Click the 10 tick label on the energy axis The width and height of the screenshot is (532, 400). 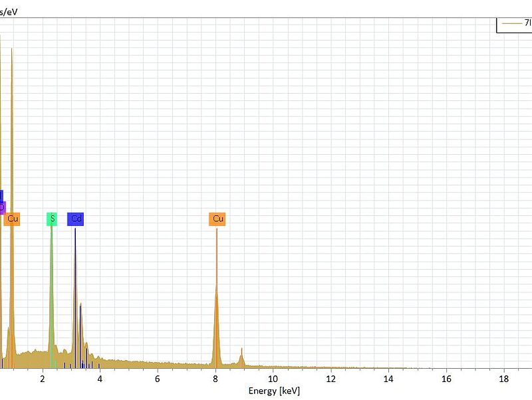point(273,379)
